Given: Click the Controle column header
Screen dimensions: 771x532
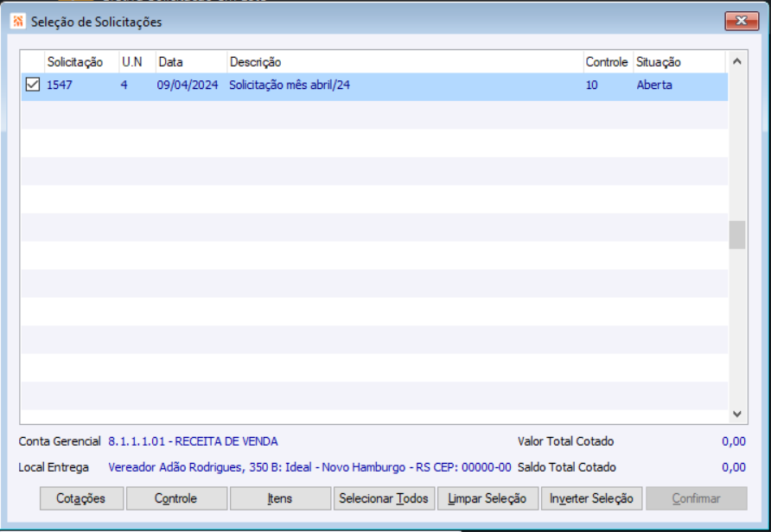Looking at the screenshot, I should click(x=608, y=62).
